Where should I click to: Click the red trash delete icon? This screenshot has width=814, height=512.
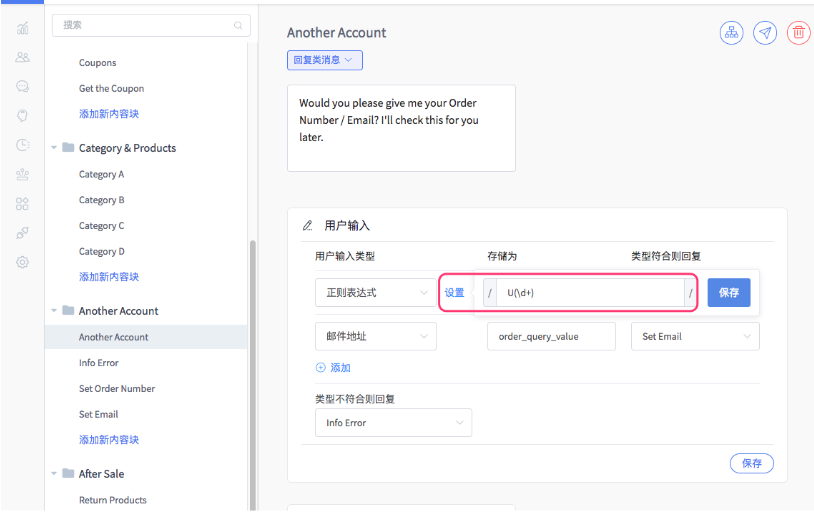(x=798, y=33)
